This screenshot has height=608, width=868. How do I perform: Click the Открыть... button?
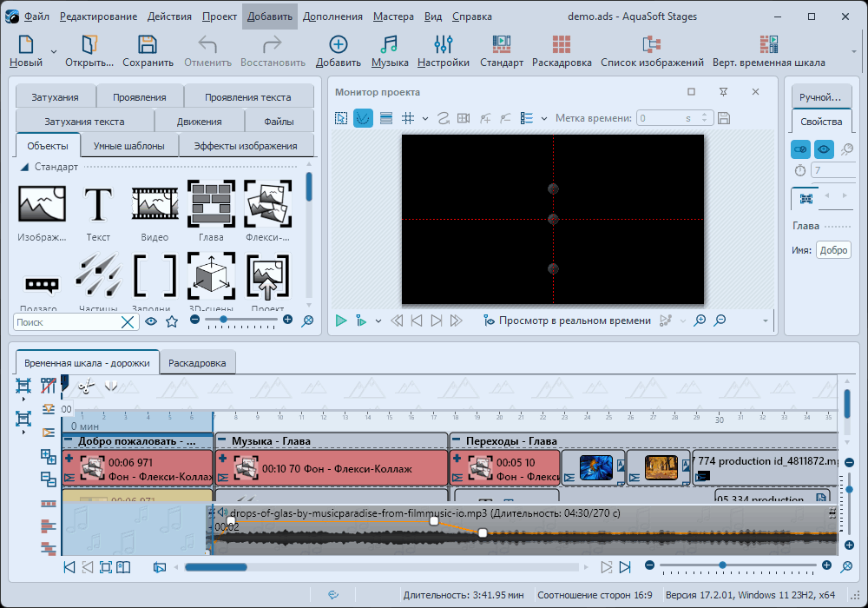[x=89, y=50]
